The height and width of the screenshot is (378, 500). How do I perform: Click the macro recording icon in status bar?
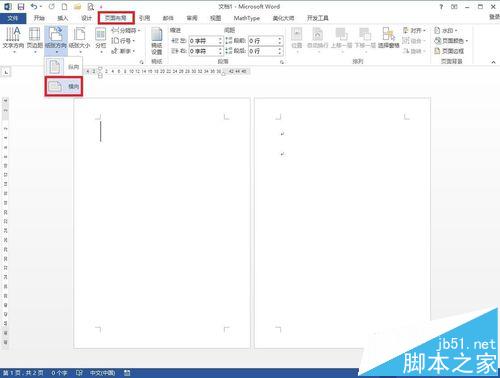[127, 373]
